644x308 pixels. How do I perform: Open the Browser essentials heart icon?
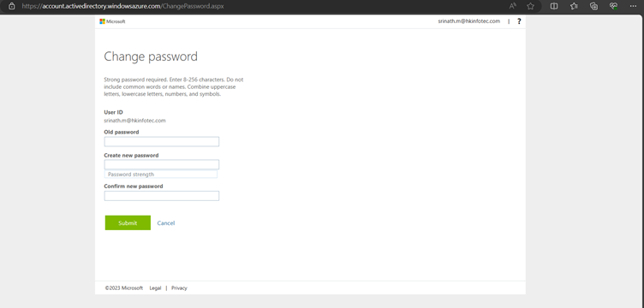tap(614, 6)
